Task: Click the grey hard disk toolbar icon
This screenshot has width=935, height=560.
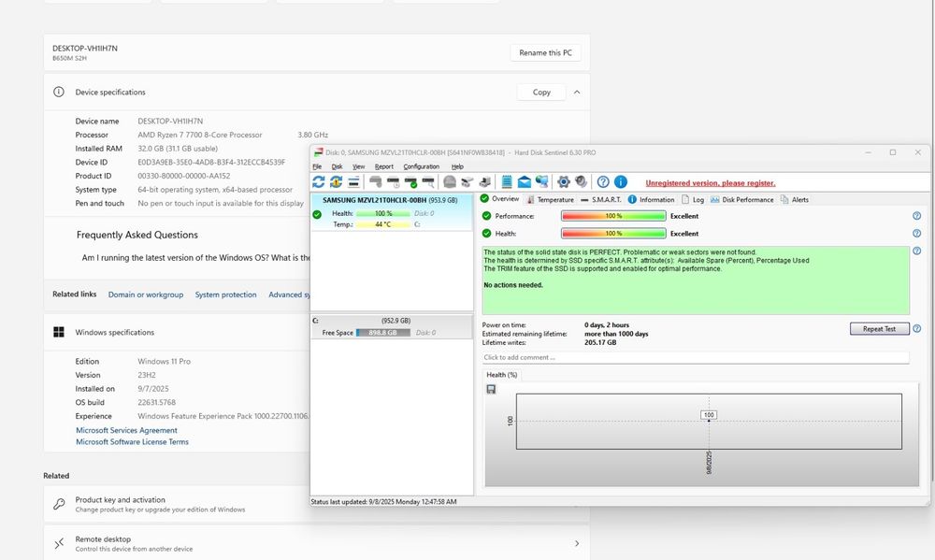Action: (x=375, y=182)
